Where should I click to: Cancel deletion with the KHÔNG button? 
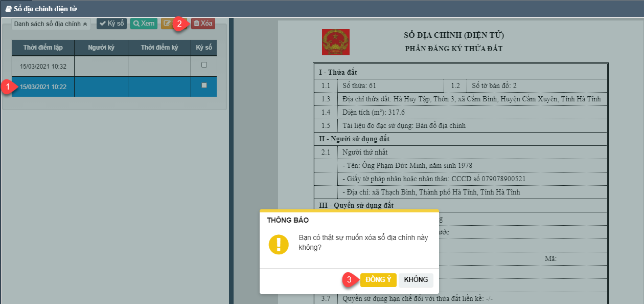[x=416, y=280]
